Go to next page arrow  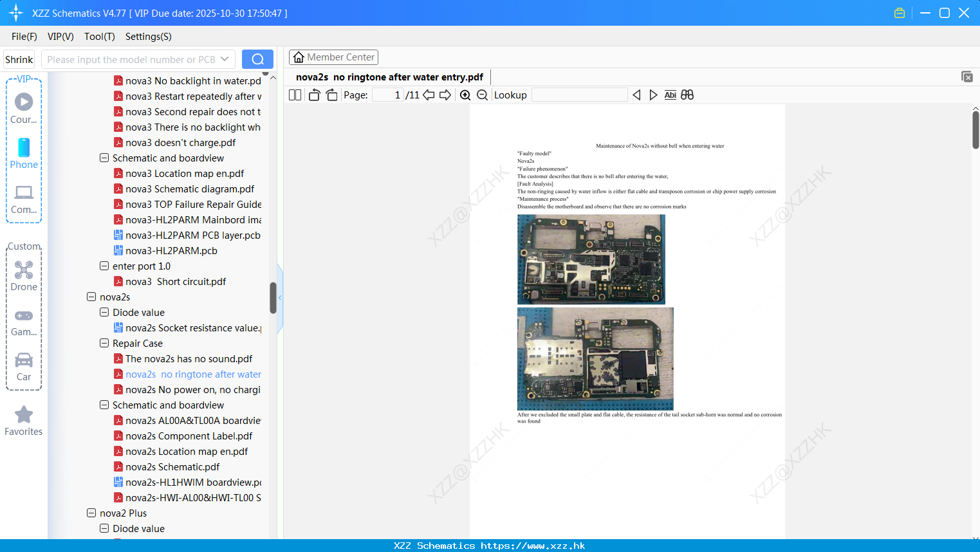pos(445,95)
